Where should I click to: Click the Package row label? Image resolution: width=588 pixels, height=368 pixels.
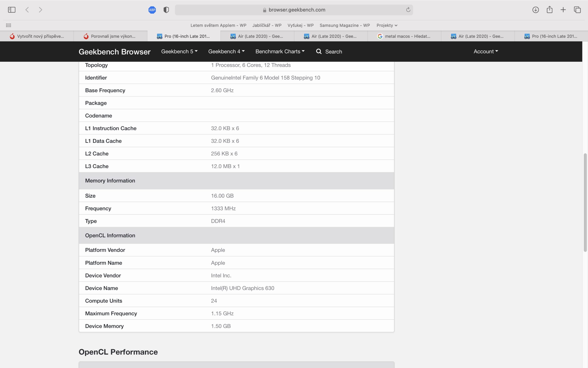pyautogui.click(x=96, y=103)
